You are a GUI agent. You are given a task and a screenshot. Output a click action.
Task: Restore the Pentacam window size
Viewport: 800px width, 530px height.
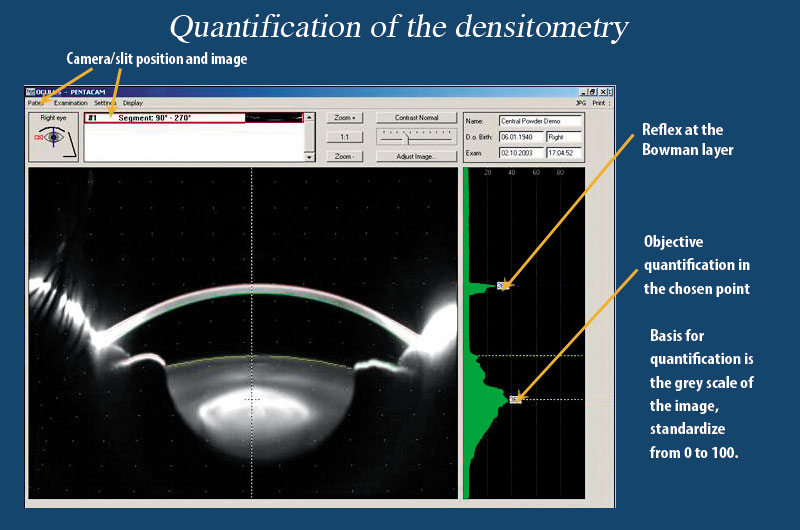click(592, 92)
